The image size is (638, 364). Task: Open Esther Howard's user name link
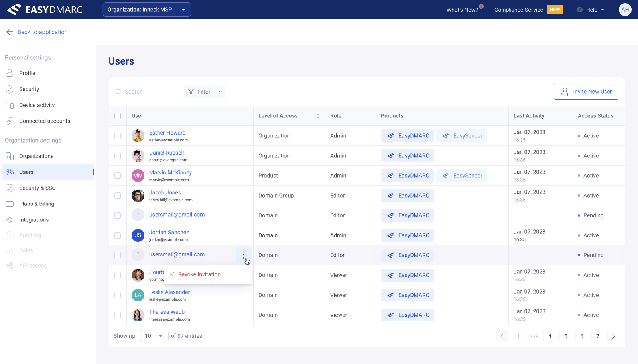pyautogui.click(x=167, y=133)
